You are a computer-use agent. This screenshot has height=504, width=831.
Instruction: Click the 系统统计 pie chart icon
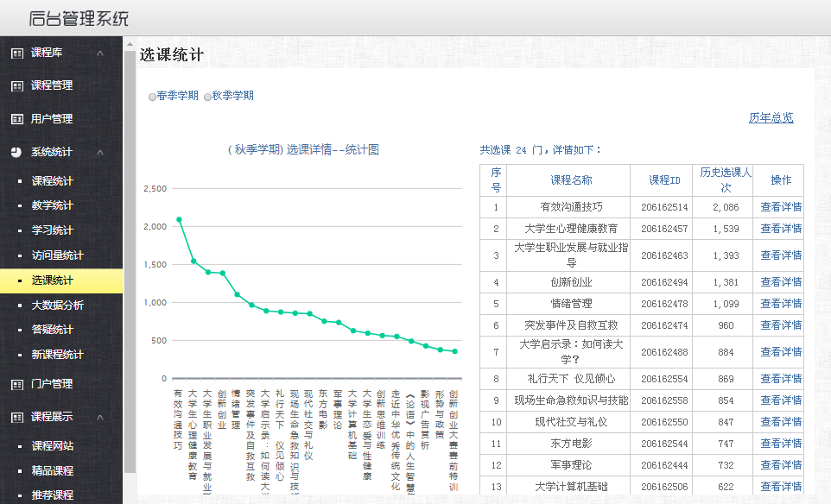[x=16, y=153]
